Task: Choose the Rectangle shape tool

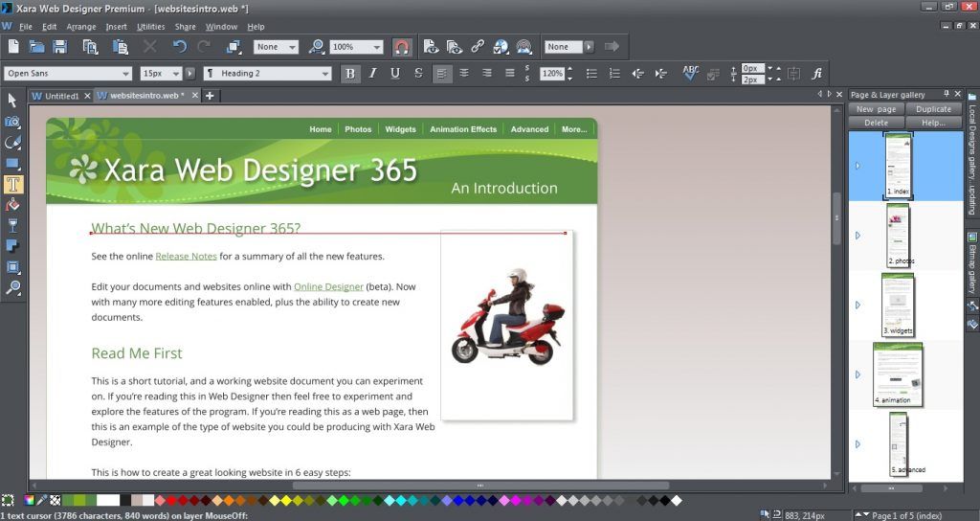Action: coord(12,164)
